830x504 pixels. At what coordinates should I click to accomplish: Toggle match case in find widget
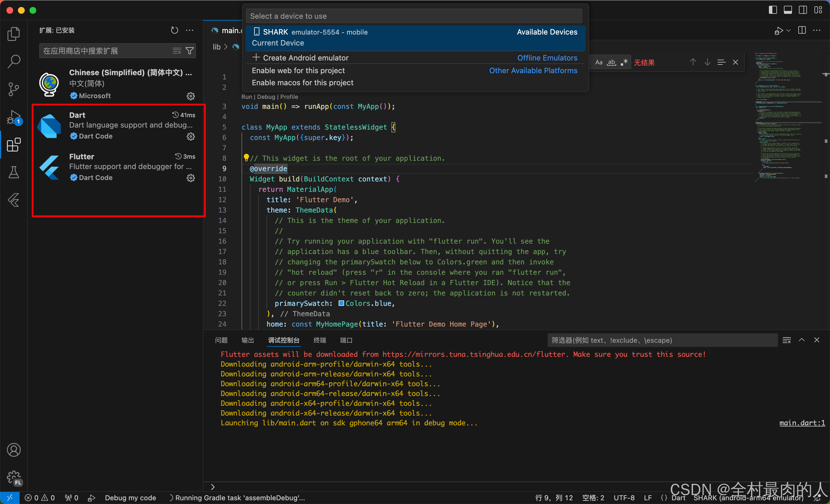click(599, 62)
